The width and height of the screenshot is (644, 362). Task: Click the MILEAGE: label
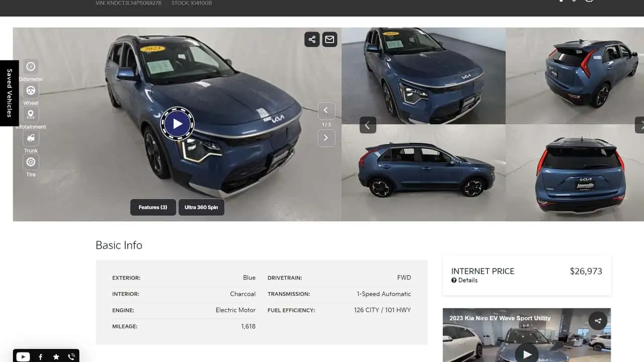125,327
